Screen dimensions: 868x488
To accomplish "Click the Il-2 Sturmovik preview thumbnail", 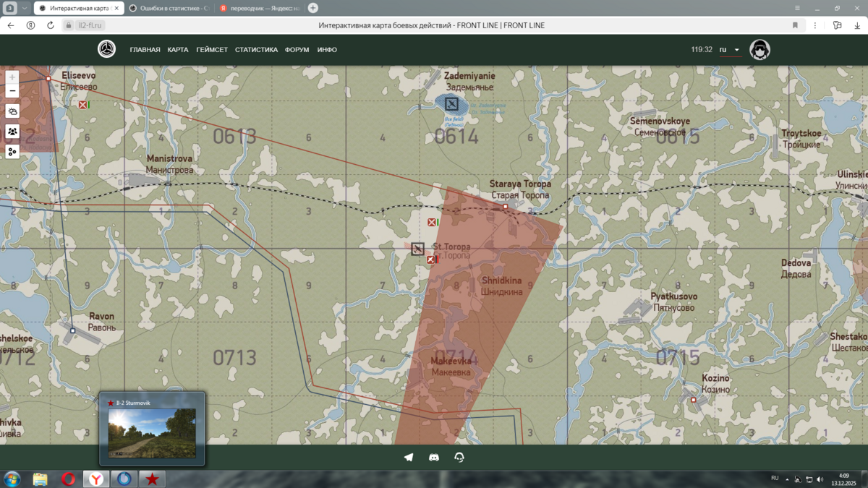I will click(x=152, y=432).
